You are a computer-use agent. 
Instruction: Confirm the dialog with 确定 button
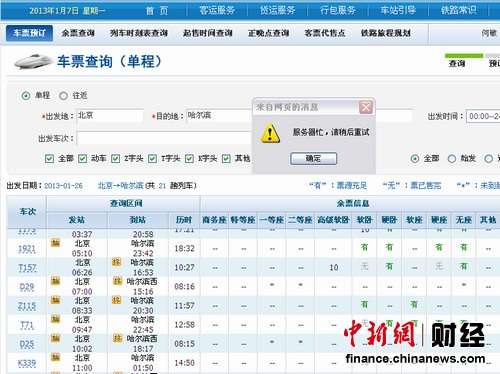point(313,159)
